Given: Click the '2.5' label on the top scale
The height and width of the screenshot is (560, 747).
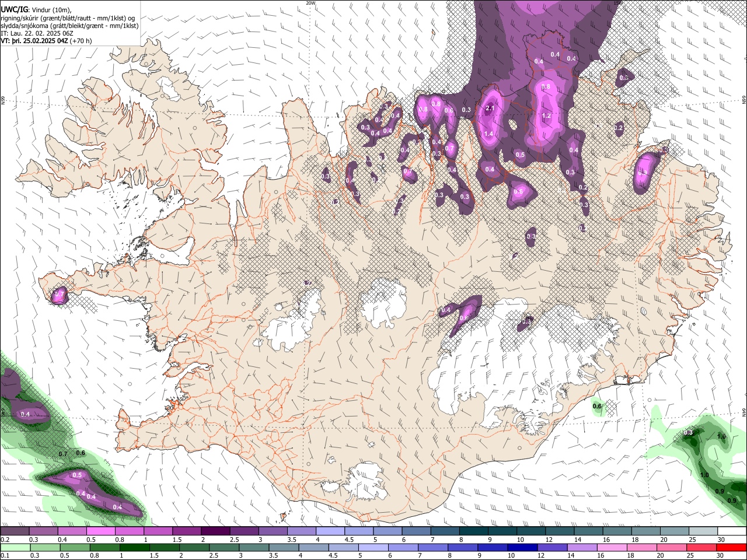Looking at the screenshot, I should 234,540.
